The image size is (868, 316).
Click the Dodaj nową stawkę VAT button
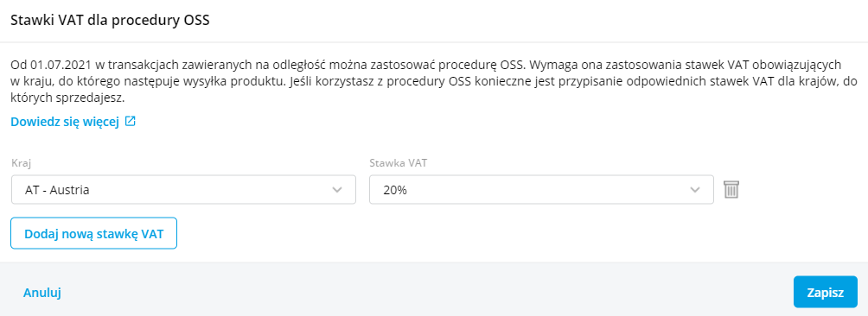[x=93, y=233]
